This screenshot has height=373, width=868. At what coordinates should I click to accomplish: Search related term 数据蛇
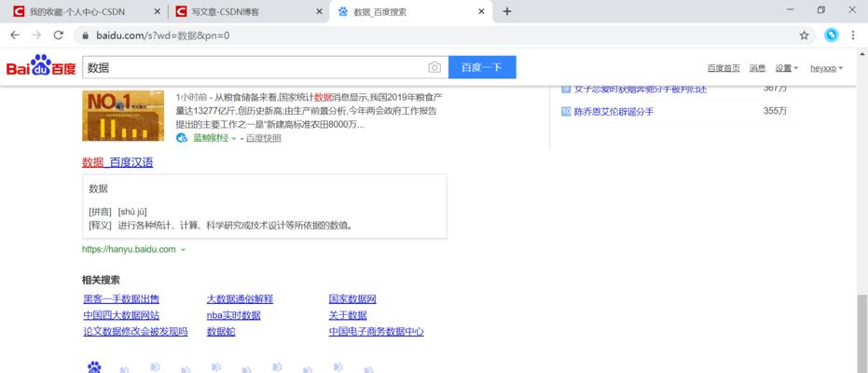coord(221,332)
